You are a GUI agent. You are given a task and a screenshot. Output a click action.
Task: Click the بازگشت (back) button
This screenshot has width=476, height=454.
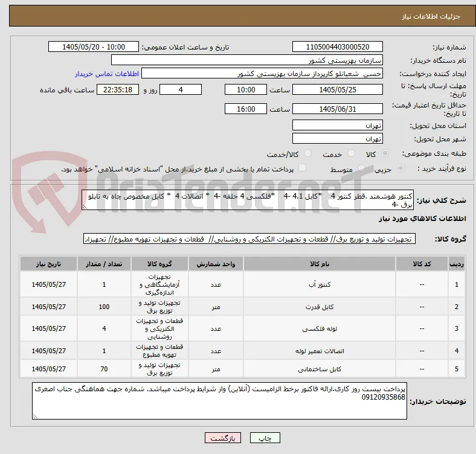(x=223, y=438)
